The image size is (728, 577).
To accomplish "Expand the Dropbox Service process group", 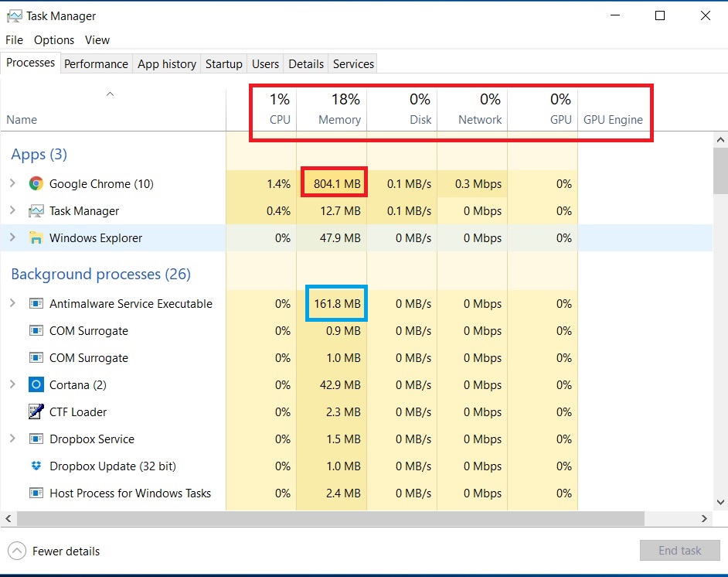I will pyautogui.click(x=12, y=439).
